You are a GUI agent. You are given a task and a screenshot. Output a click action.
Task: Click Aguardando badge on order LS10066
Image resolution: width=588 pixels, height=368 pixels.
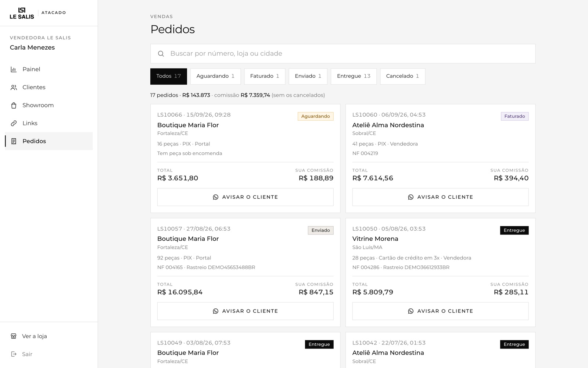pos(316,116)
